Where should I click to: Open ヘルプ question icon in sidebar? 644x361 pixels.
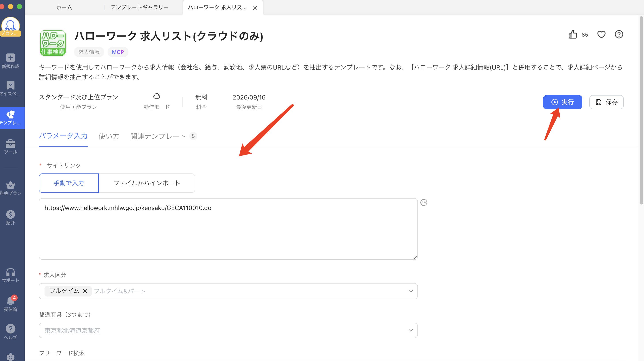tap(11, 329)
